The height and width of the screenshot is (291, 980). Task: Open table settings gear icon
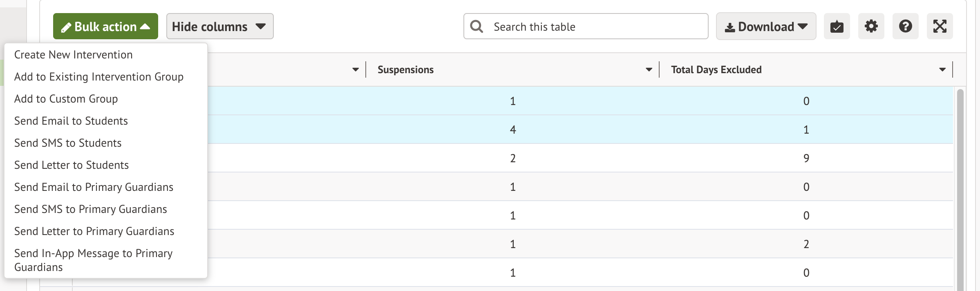coord(871,27)
